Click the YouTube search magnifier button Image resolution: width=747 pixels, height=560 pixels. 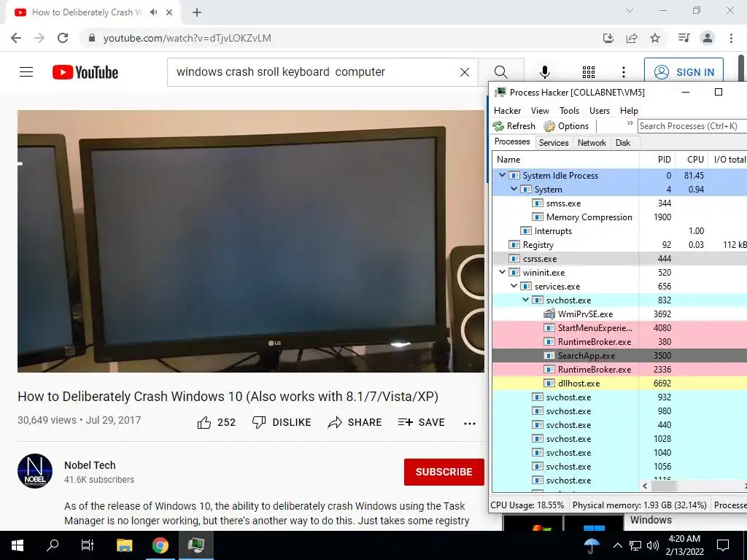coord(500,72)
